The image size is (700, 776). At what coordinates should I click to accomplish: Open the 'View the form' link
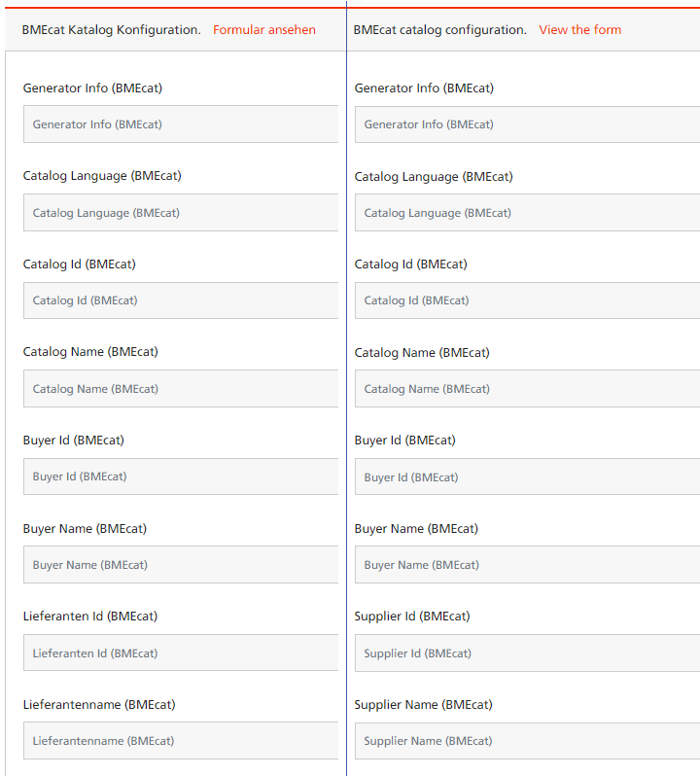point(579,30)
